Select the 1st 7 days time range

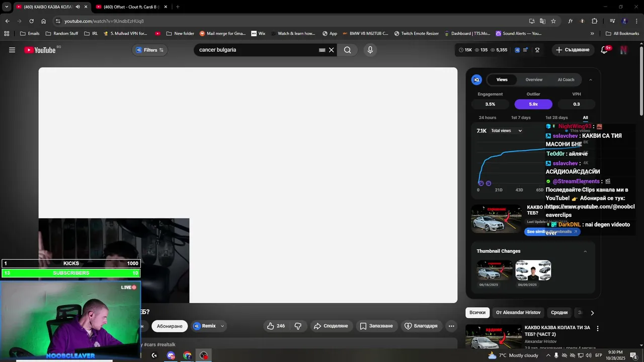click(x=521, y=118)
